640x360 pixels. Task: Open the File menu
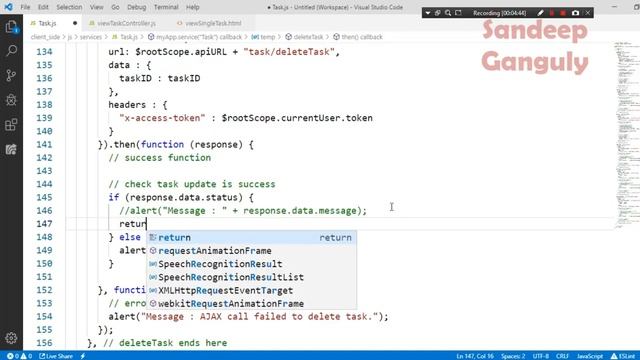tap(25, 7)
